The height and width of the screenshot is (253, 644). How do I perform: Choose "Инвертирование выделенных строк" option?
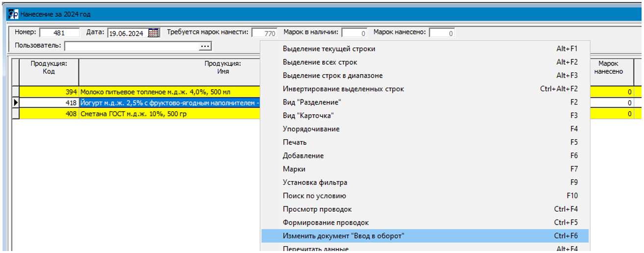point(343,89)
